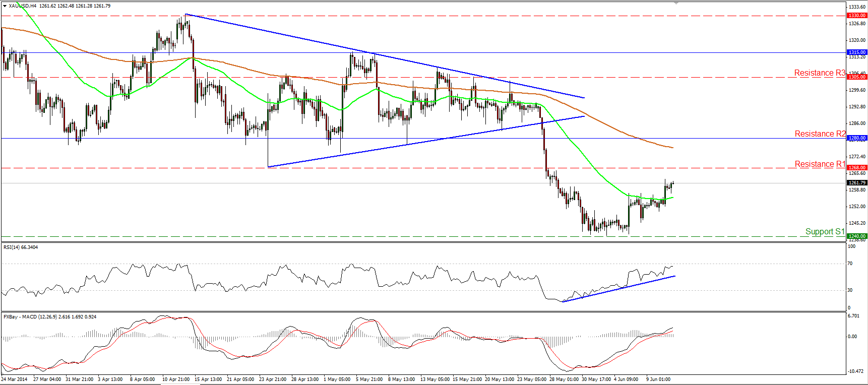Select the Resistance R3 label
The height and width of the screenshot is (385, 868).
click(820, 73)
